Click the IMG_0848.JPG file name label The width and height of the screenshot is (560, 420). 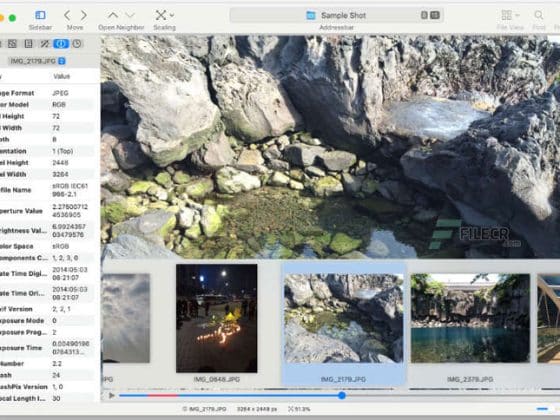coord(216,379)
